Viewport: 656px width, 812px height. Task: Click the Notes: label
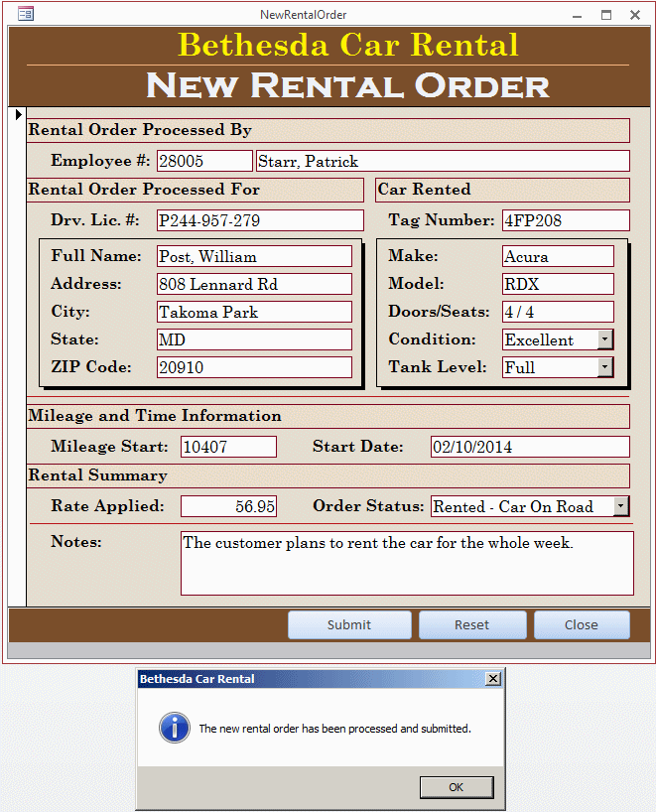[76, 542]
